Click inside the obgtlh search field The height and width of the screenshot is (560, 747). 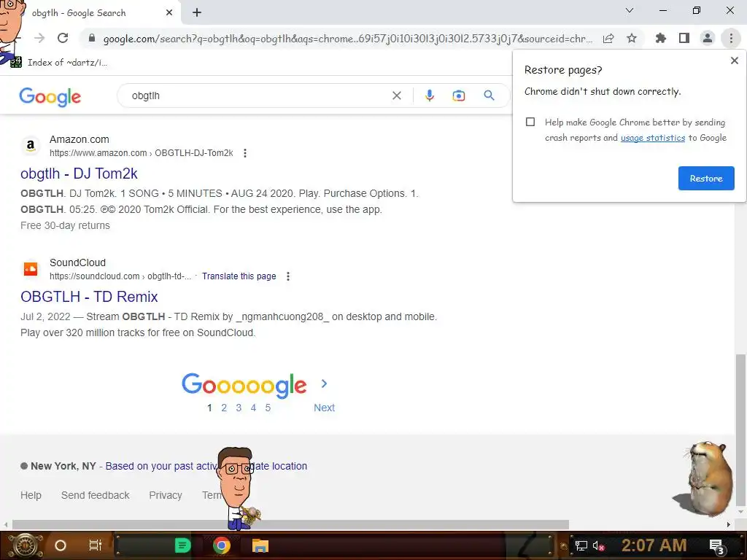258,96
